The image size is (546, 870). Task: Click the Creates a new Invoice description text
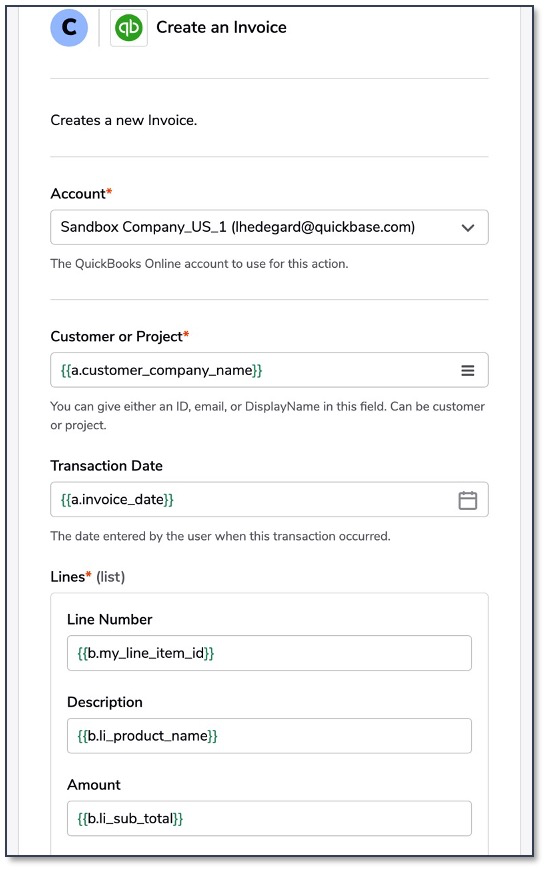coord(124,120)
